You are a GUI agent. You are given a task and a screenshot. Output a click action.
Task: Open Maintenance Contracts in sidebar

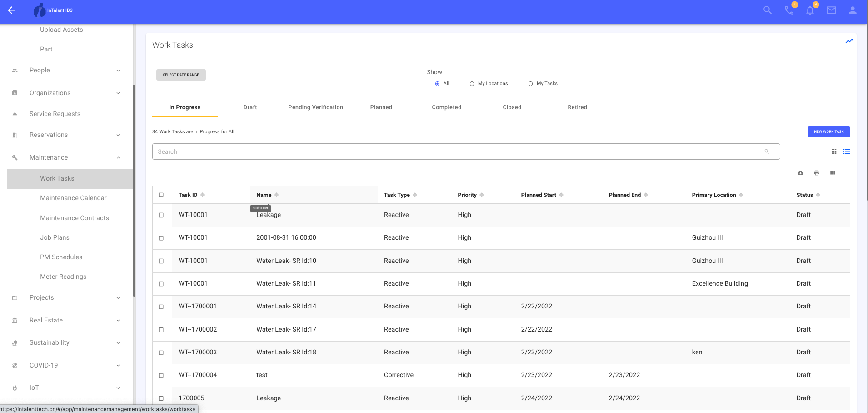[75, 218]
